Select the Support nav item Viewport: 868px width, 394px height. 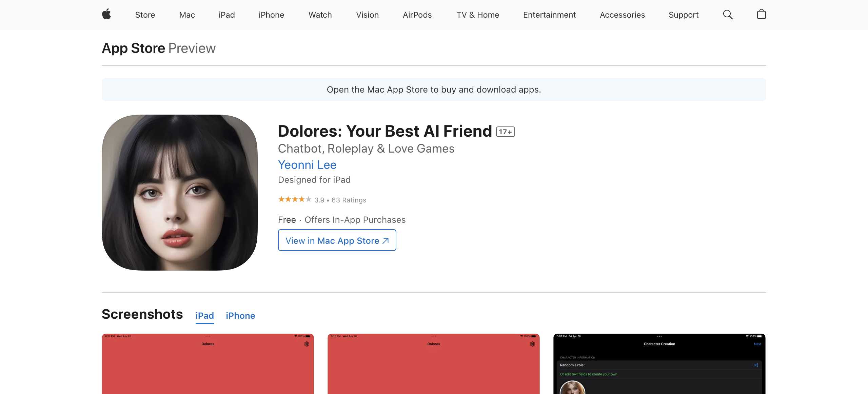[x=683, y=15]
